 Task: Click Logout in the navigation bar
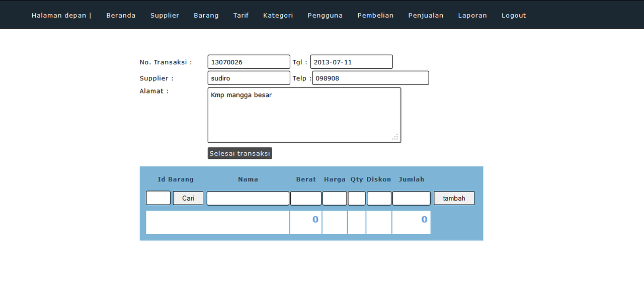(x=514, y=15)
